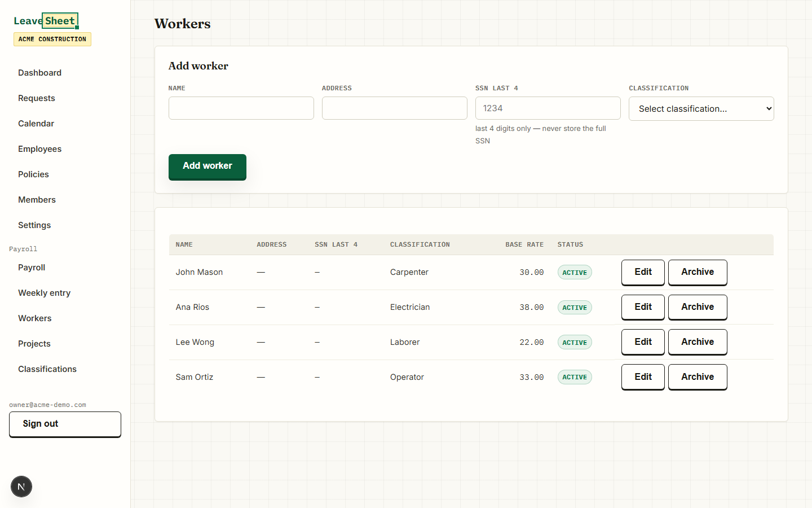Screen dimensions: 812x508
Task: Click the name Lee Wong
Action: pos(195,342)
